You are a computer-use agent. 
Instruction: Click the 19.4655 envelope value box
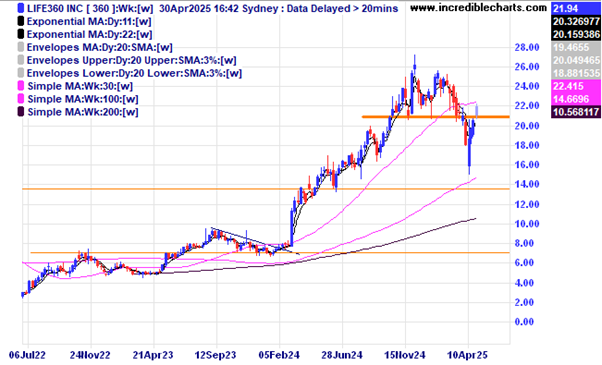pos(576,48)
